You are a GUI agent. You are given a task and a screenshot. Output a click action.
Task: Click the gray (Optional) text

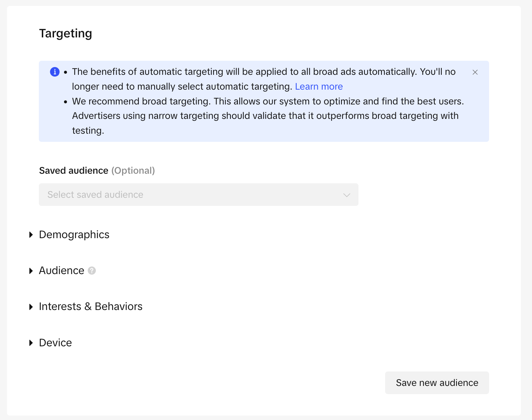133,170
